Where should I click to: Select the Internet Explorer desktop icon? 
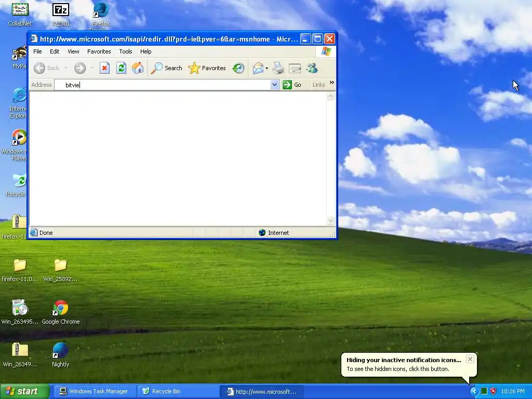click(18, 103)
